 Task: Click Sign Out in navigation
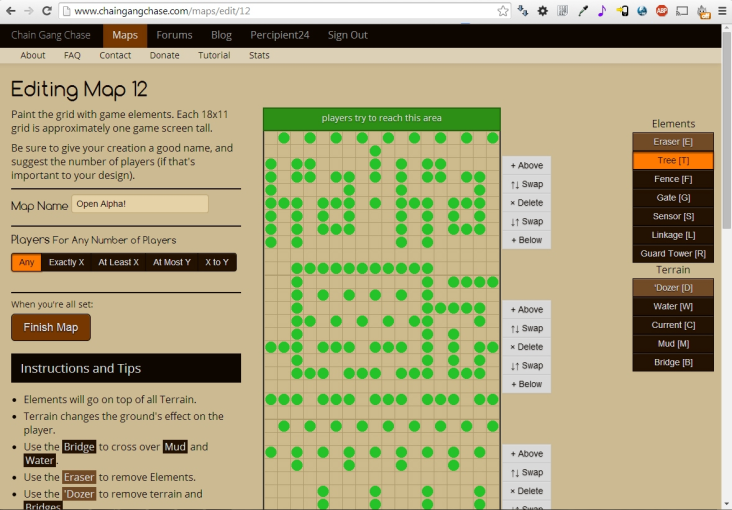coord(348,35)
